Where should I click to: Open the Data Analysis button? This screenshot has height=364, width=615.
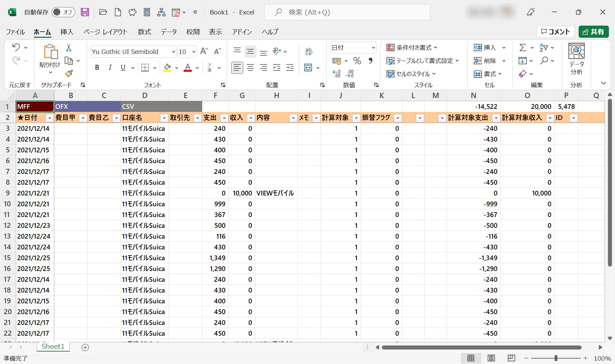pyautogui.click(x=576, y=59)
